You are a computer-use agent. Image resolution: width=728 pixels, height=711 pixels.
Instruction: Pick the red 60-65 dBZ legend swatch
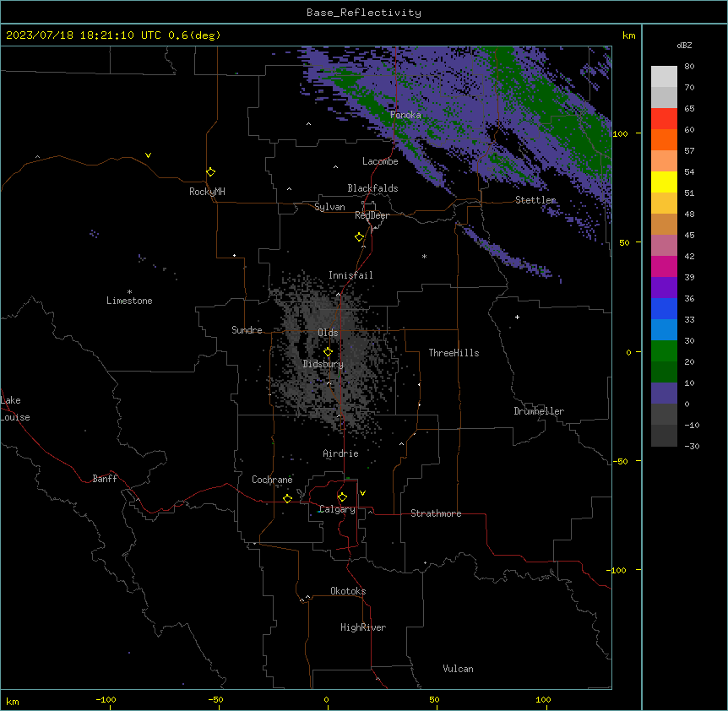664,118
